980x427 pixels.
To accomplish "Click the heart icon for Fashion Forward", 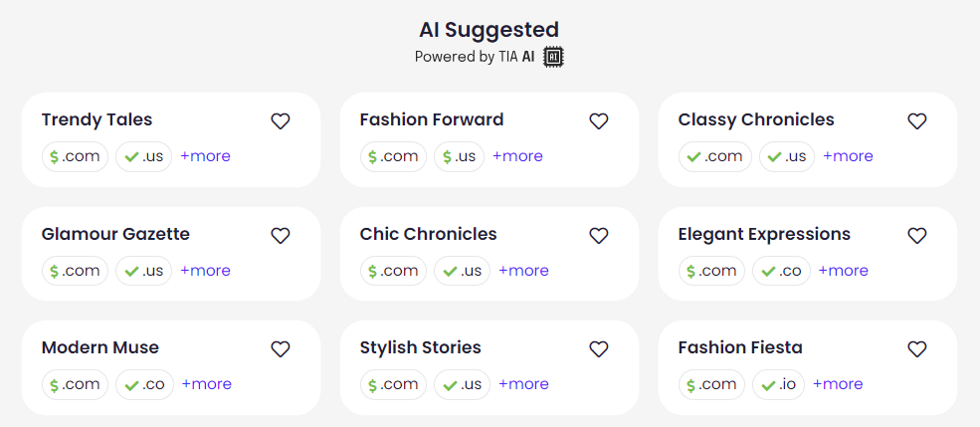I will click(599, 121).
